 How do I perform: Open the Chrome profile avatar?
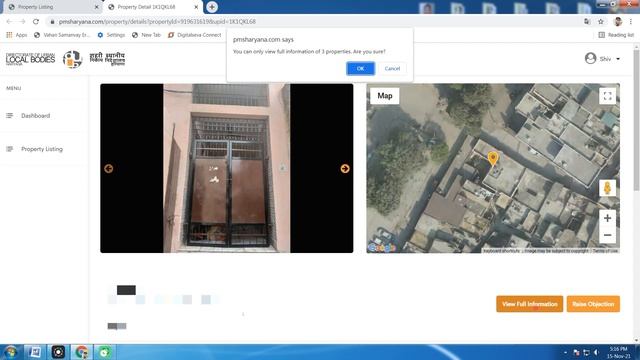pyautogui.click(x=618, y=22)
